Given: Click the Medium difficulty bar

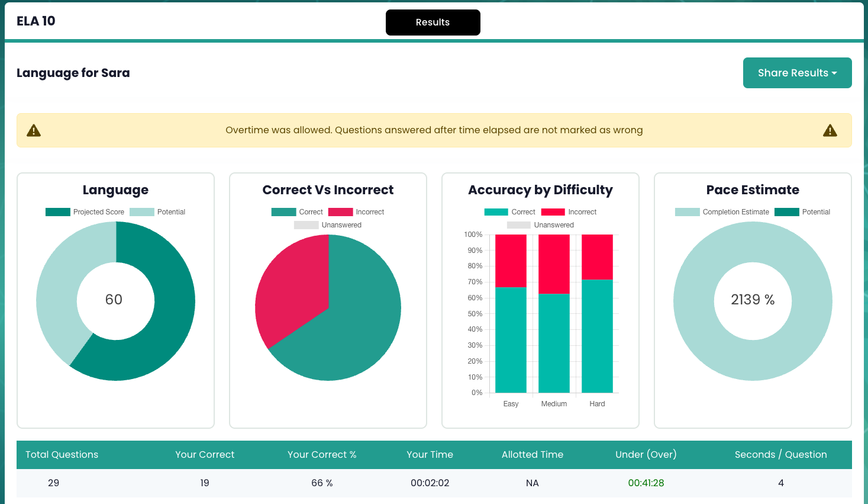Looking at the screenshot, I should pos(554,313).
